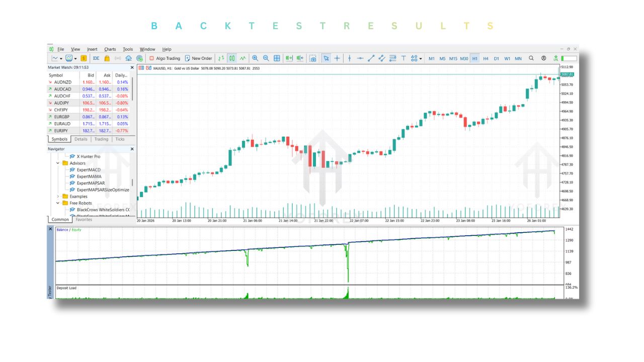The width and height of the screenshot is (644, 362).
Task: Open the MetaEditor IDE
Action: 96,58
